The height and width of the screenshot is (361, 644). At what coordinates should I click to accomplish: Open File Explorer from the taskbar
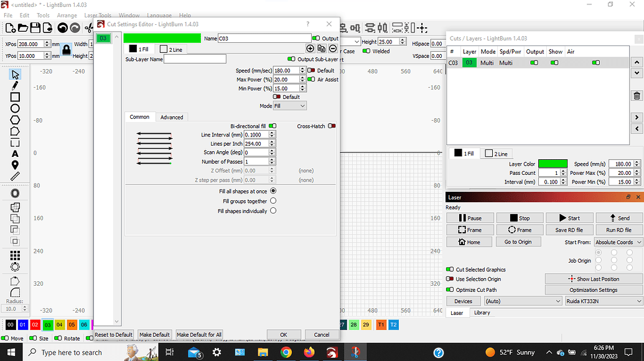[x=263, y=352]
